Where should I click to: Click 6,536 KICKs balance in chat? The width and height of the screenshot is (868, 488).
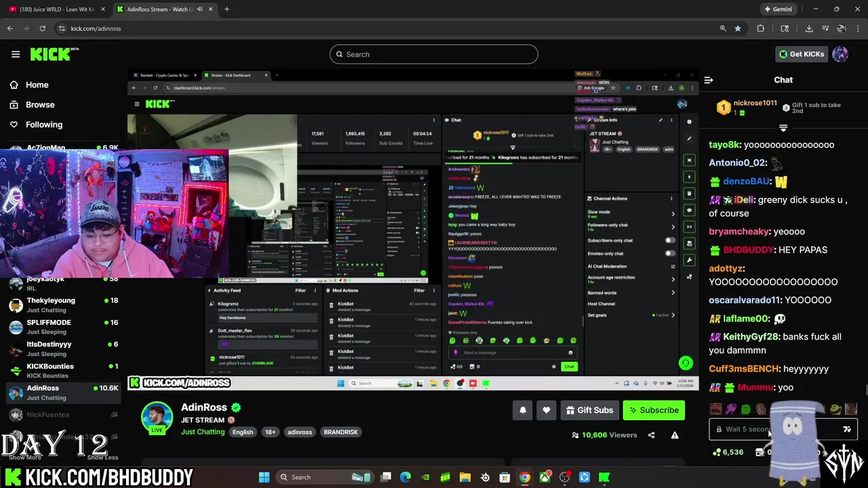[729, 452]
